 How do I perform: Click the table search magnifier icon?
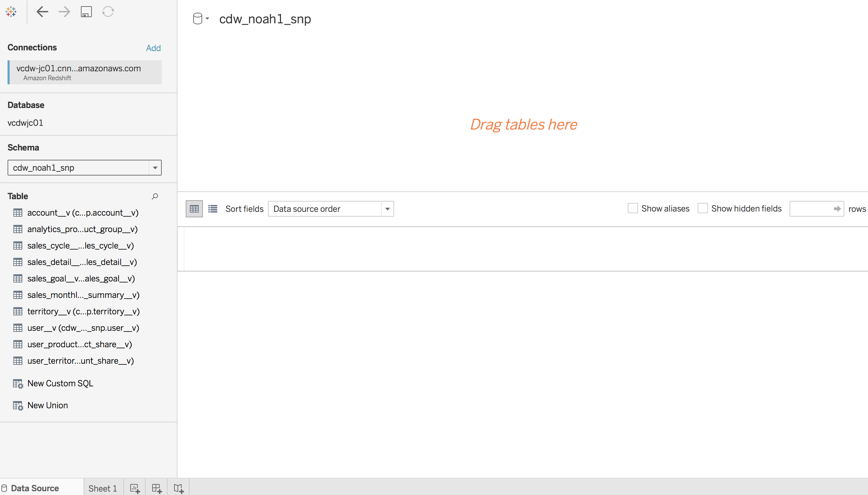[155, 196]
